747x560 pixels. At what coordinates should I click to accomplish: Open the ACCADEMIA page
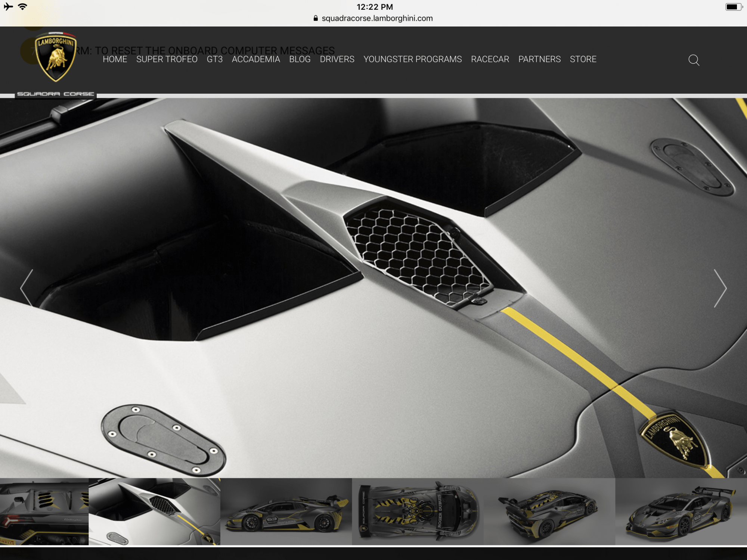point(255,59)
